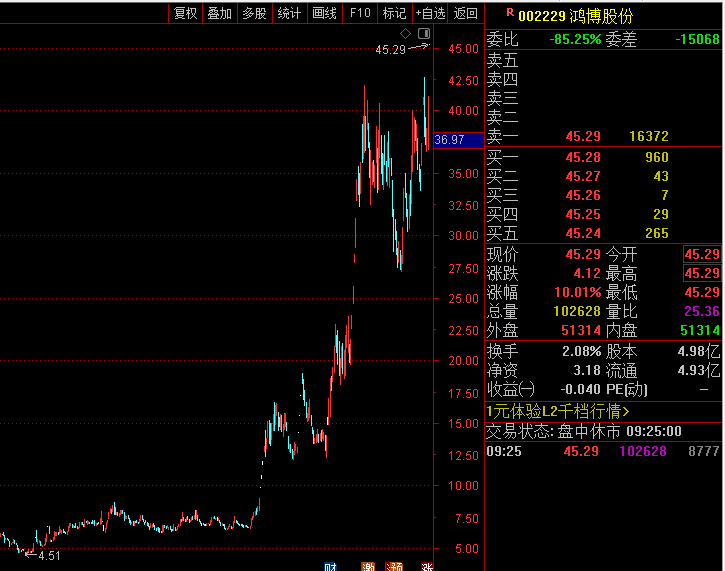
Task: Select the 买一 bid price 45.28
Action: [x=583, y=157]
